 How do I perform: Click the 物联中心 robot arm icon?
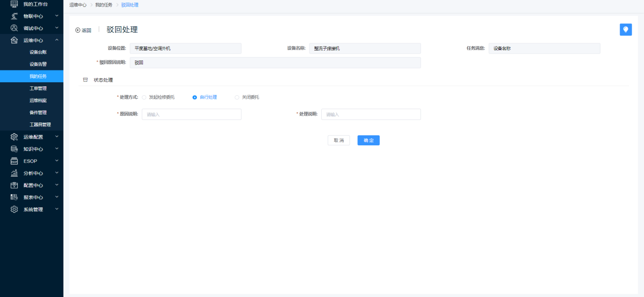point(14,16)
